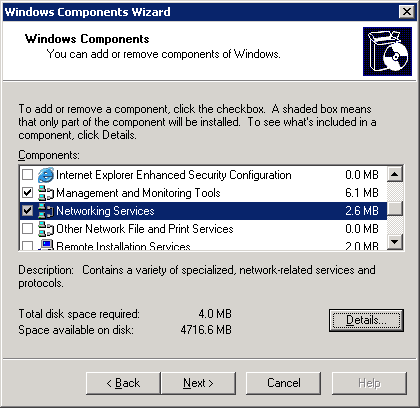Screen dimensions: 420x408
Task: Uncheck the Management and Monitoring Tools checkbox
Action: point(27,193)
